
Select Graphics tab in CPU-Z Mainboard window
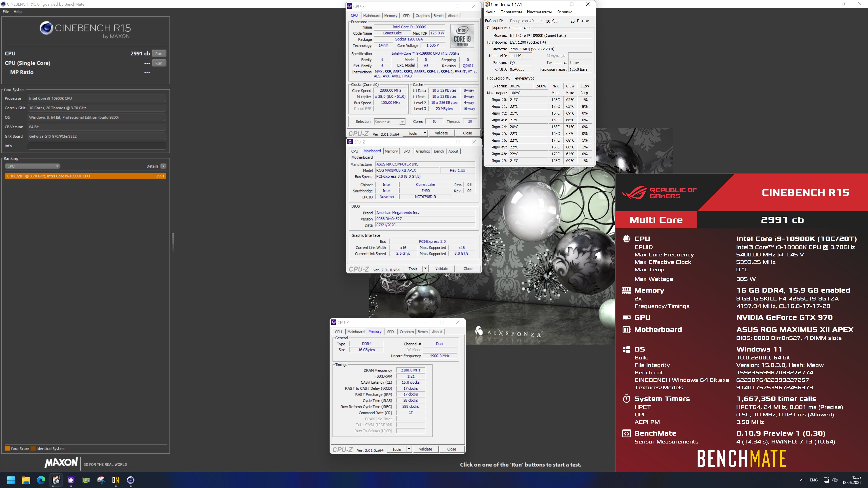point(423,151)
